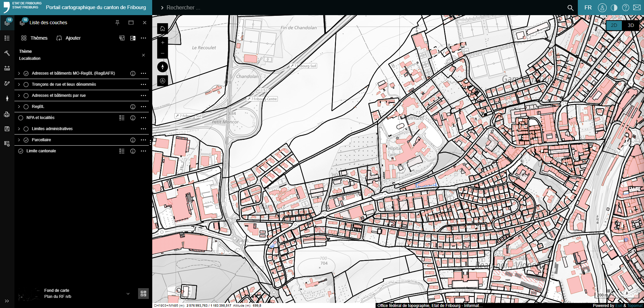Click the layer filter icon beside Ajouter
This screenshot has width=644, height=308.
[122, 38]
